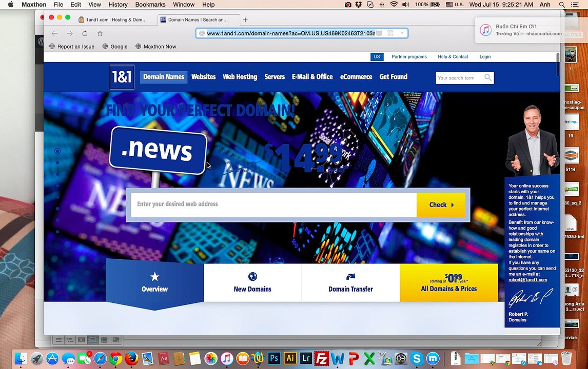Click the desired web address input field
This screenshot has height=369, width=588.
coord(274,204)
